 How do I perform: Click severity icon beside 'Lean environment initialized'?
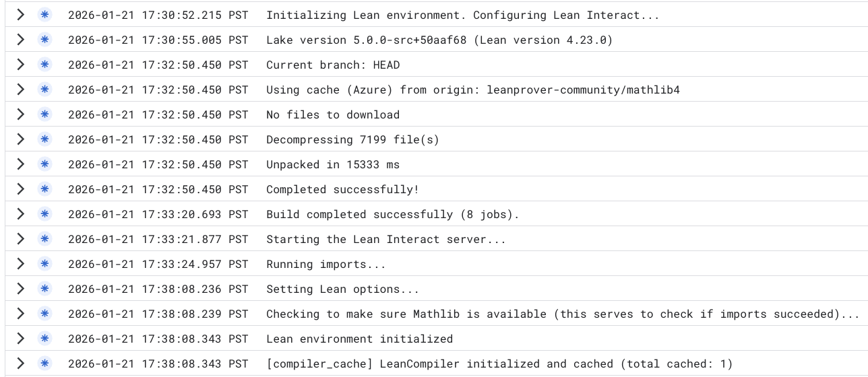44,339
